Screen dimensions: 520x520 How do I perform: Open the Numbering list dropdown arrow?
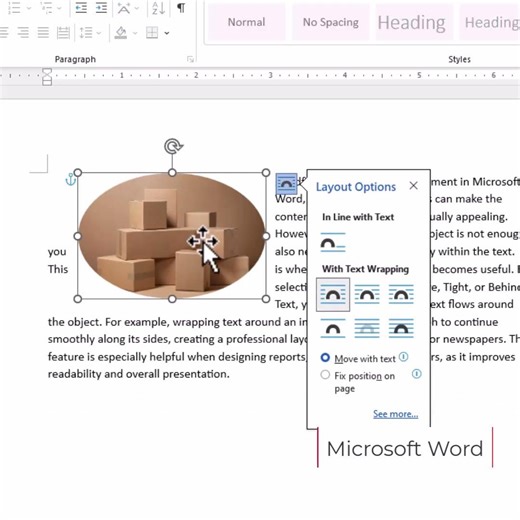pyautogui.click(x=29, y=8)
